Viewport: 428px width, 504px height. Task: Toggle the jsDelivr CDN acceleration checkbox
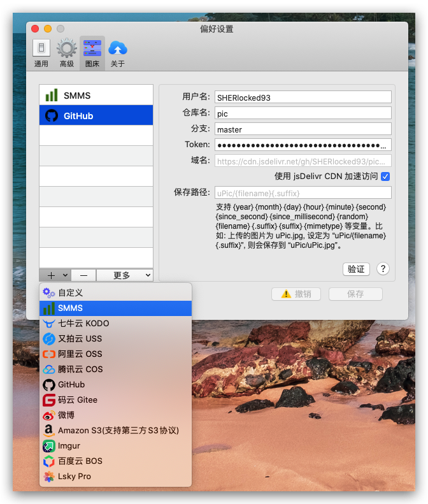(385, 176)
